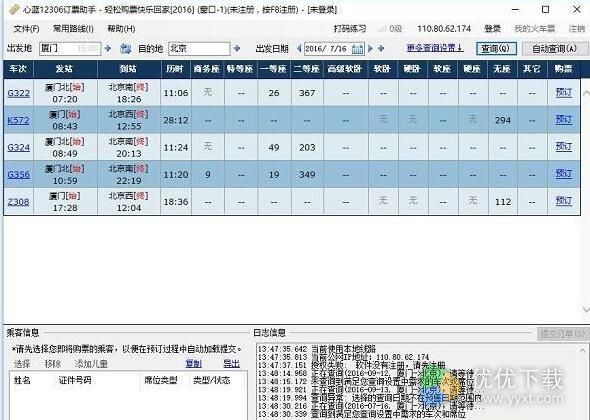Click the 查询(Q) search button
The height and width of the screenshot is (420, 590).
496,49
